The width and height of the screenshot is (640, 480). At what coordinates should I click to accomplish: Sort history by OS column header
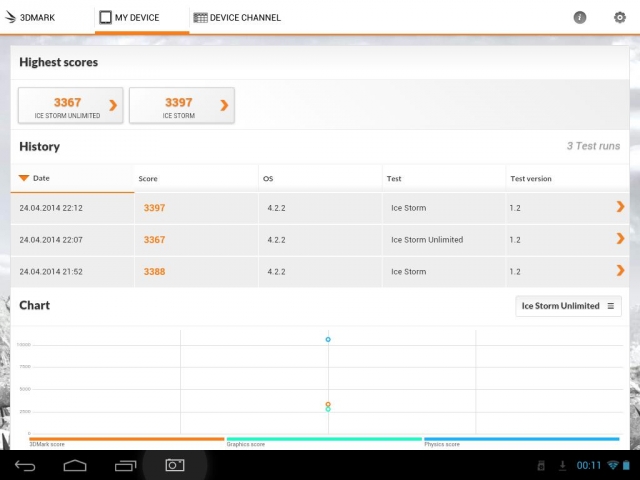pos(320,178)
